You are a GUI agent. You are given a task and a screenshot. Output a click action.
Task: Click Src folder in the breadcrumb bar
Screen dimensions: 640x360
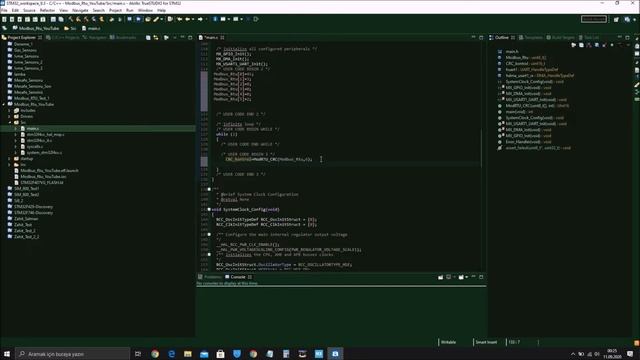click(x=70, y=28)
